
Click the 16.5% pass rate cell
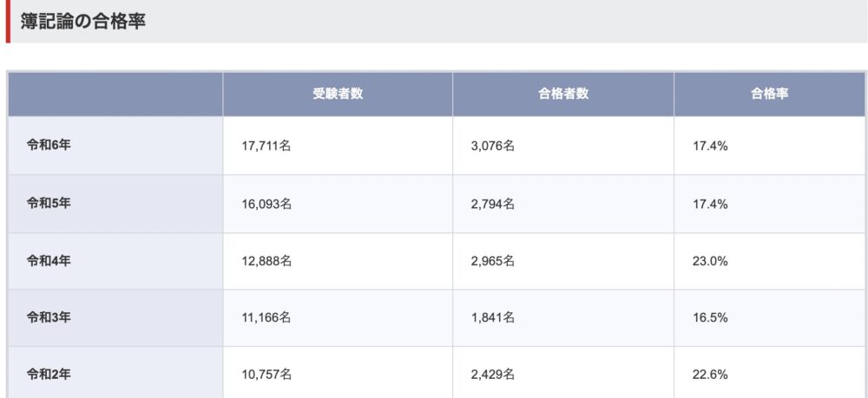769,318
